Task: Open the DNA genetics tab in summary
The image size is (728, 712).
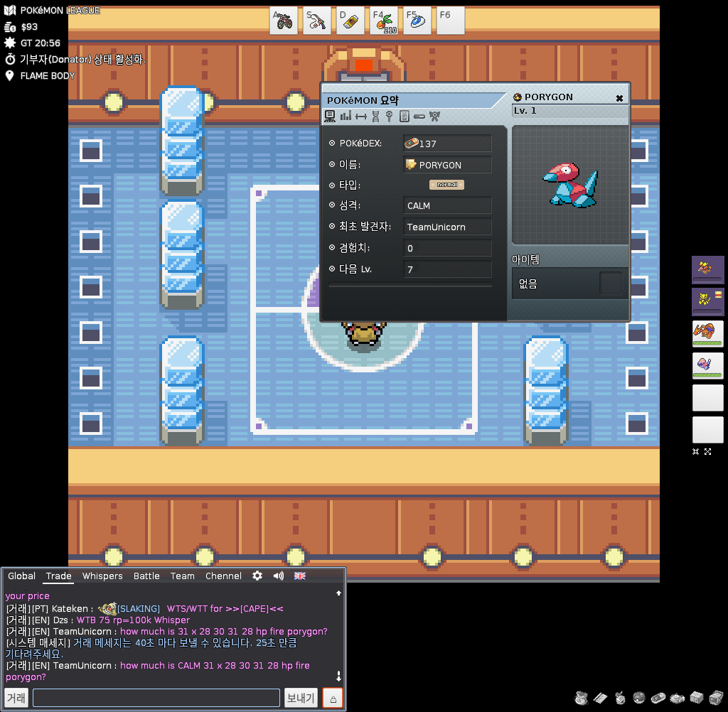Action: pyautogui.click(x=375, y=116)
